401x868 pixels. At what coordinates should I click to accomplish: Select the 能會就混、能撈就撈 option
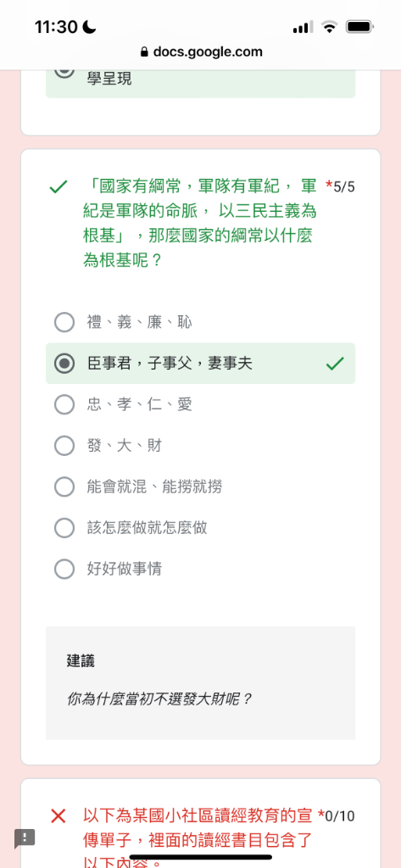(200, 487)
